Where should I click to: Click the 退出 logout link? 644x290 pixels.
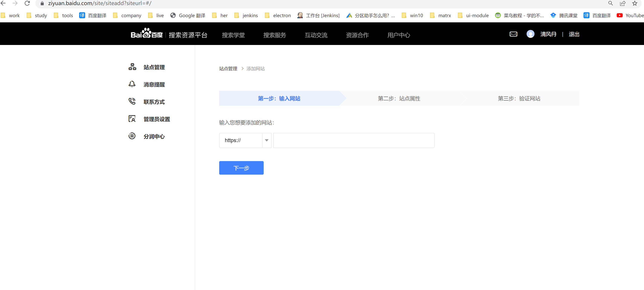pos(574,34)
